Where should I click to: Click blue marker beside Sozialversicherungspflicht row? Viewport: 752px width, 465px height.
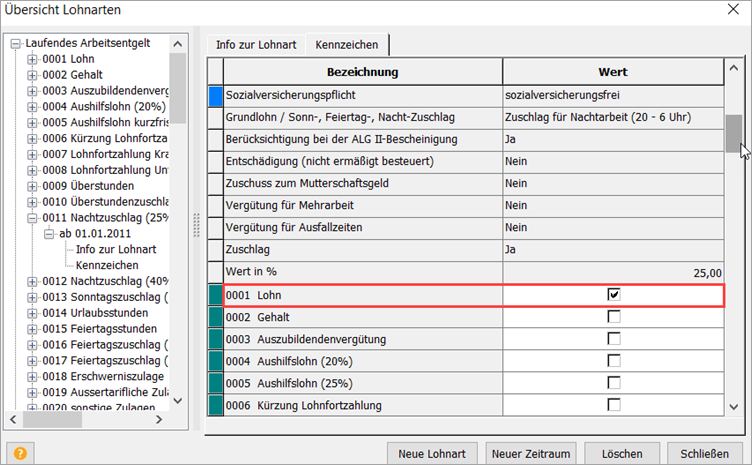[x=215, y=96]
